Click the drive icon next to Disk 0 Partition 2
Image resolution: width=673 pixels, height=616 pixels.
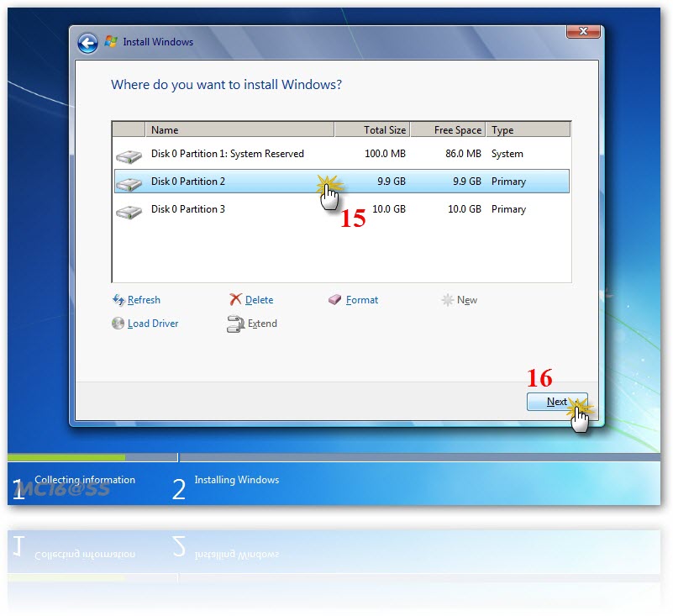coord(129,184)
